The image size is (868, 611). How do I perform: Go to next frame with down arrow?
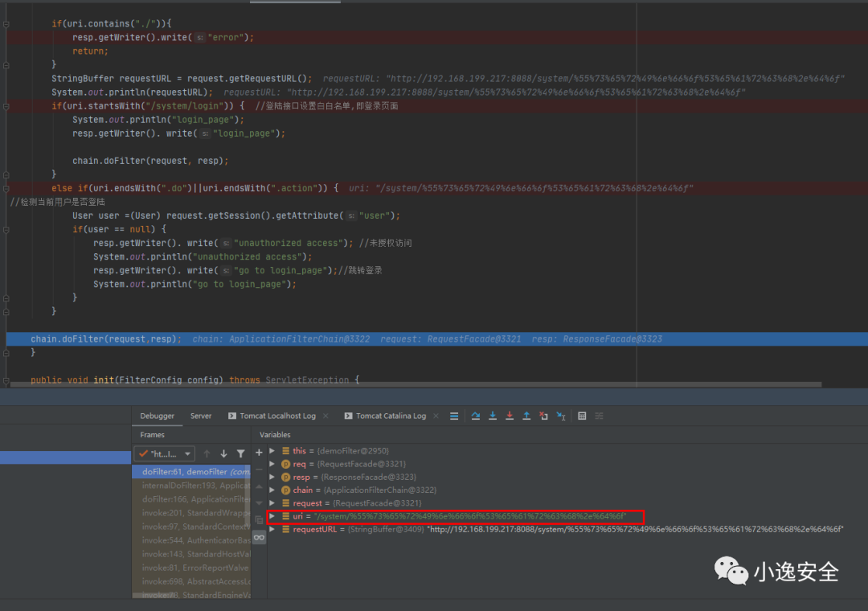223,453
